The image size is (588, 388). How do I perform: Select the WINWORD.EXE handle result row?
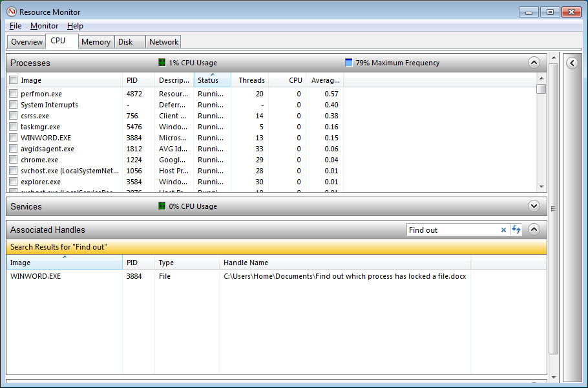point(277,276)
